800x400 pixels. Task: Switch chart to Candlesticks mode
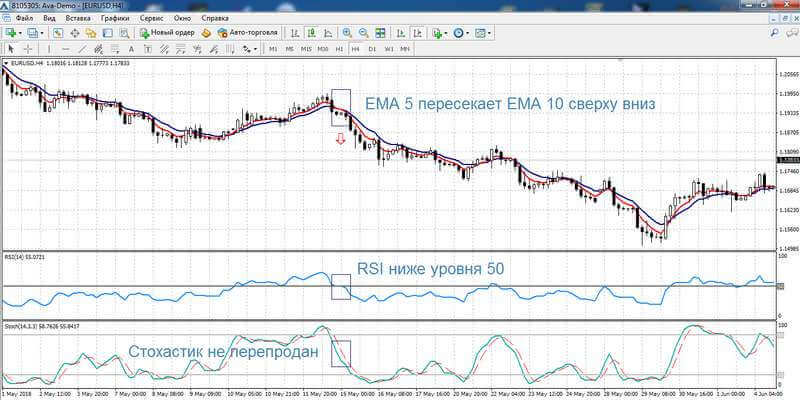tap(311, 33)
